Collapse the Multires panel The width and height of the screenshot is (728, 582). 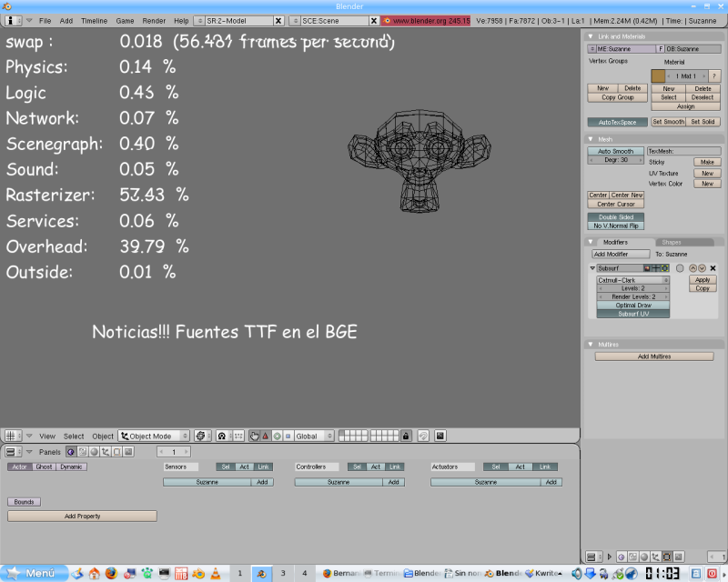pos(591,345)
